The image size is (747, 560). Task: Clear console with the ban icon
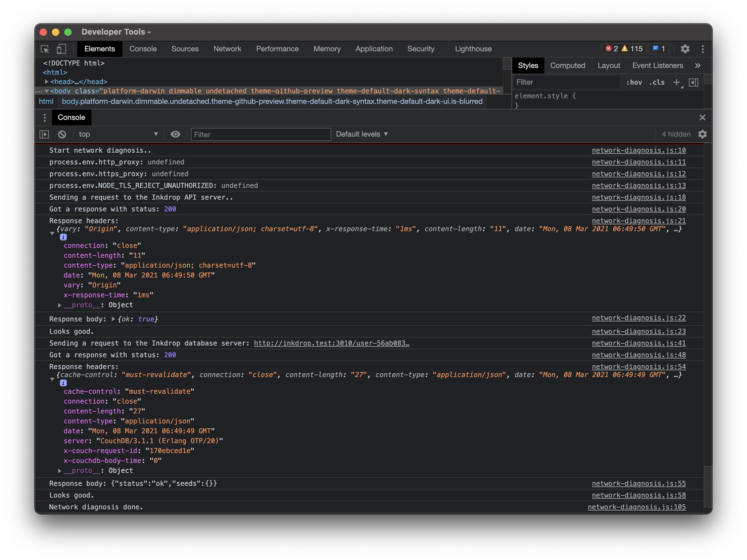pos(62,134)
